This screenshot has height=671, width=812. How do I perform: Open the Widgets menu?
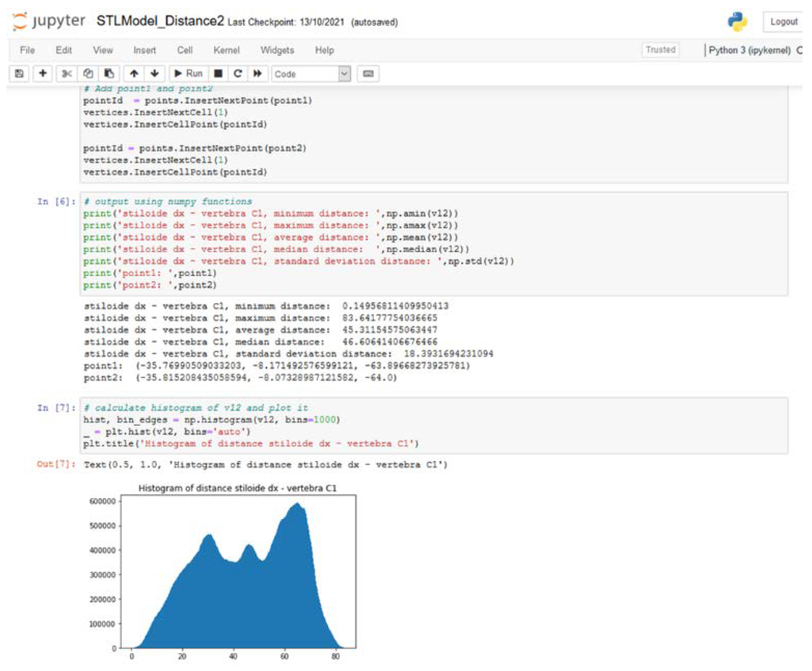pyautogui.click(x=277, y=50)
